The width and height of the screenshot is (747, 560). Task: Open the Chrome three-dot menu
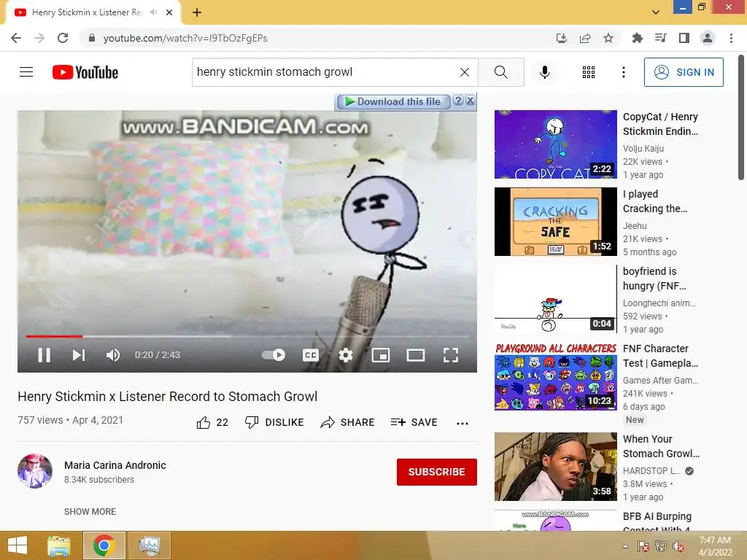pos(731,38)
